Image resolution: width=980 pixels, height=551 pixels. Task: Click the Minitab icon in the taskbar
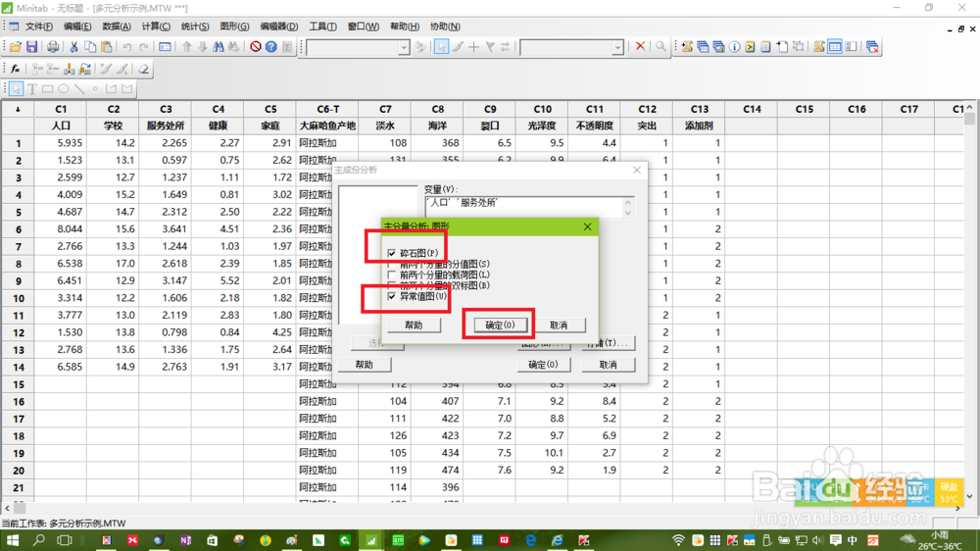click(x=371, y=540)
